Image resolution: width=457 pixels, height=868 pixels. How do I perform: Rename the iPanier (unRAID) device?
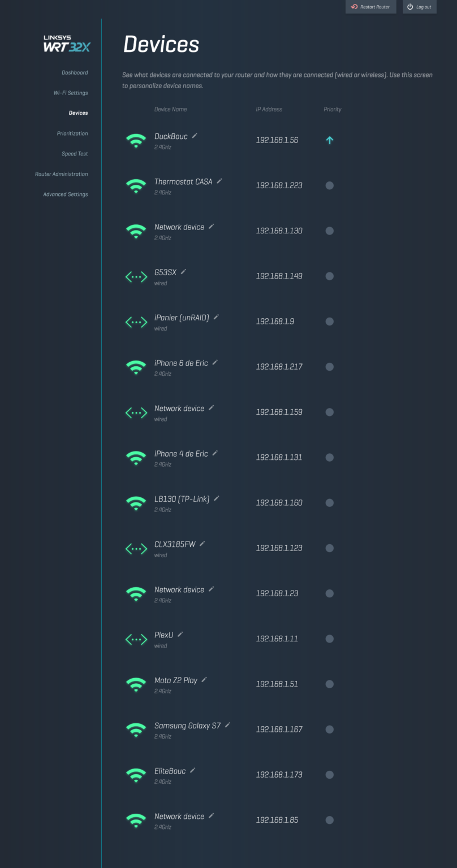pyautogui.click(x=216, y=317)
